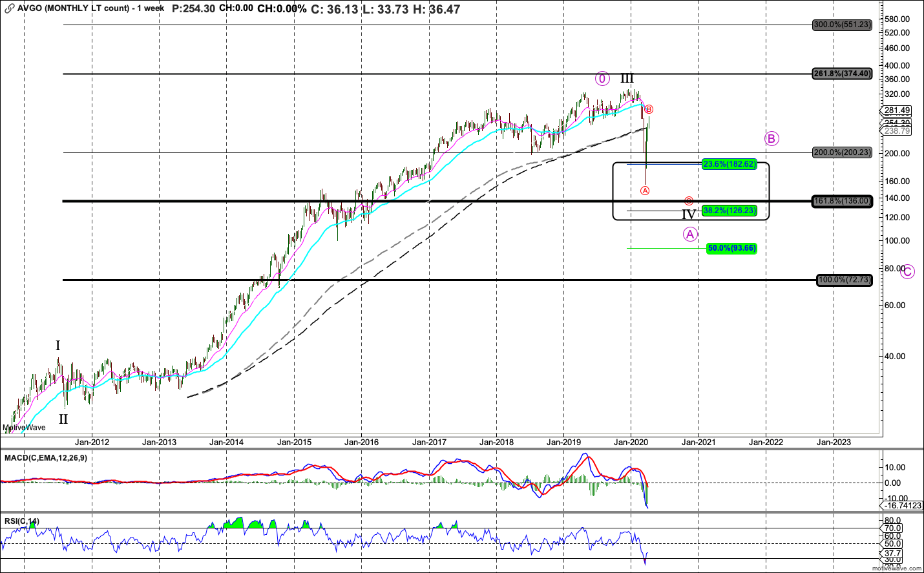Click the P:254.30 price value in header

tap(193, 8)
